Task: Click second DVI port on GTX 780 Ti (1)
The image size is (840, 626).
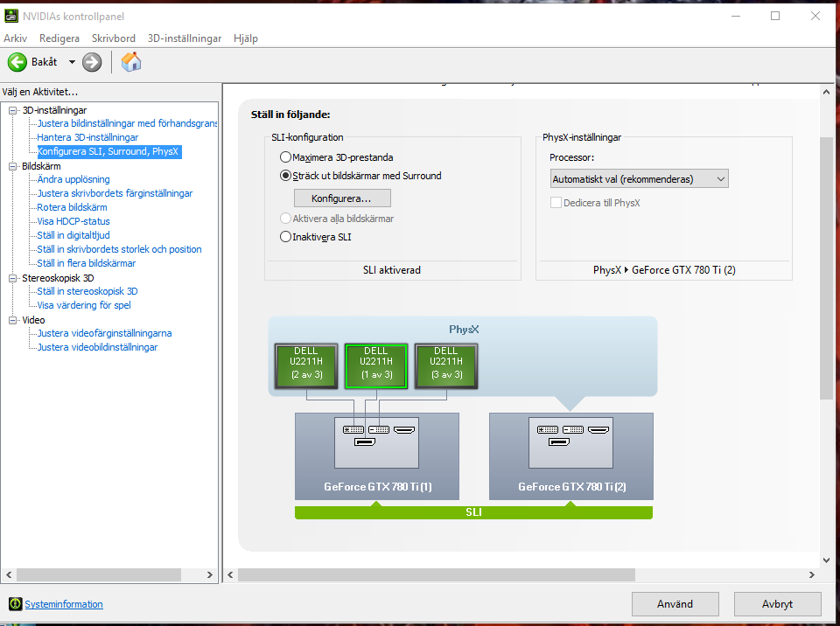Action: point(379,429)
